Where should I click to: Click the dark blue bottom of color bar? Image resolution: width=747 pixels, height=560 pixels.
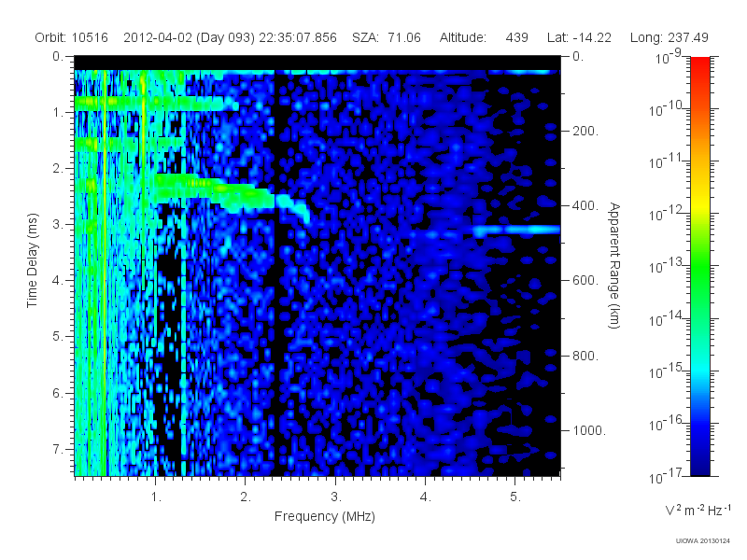click(699, 464)
